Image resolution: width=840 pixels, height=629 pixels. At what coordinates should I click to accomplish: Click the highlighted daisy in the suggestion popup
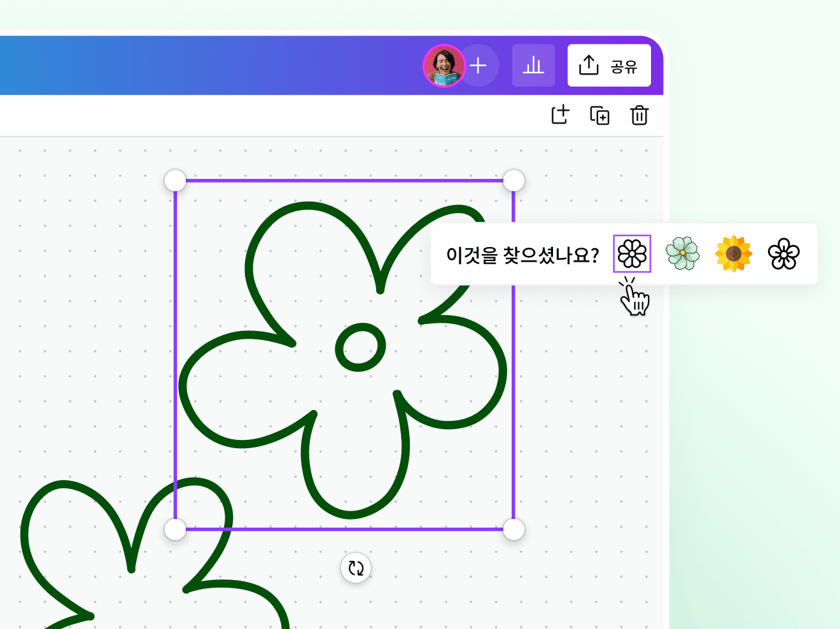632,254
